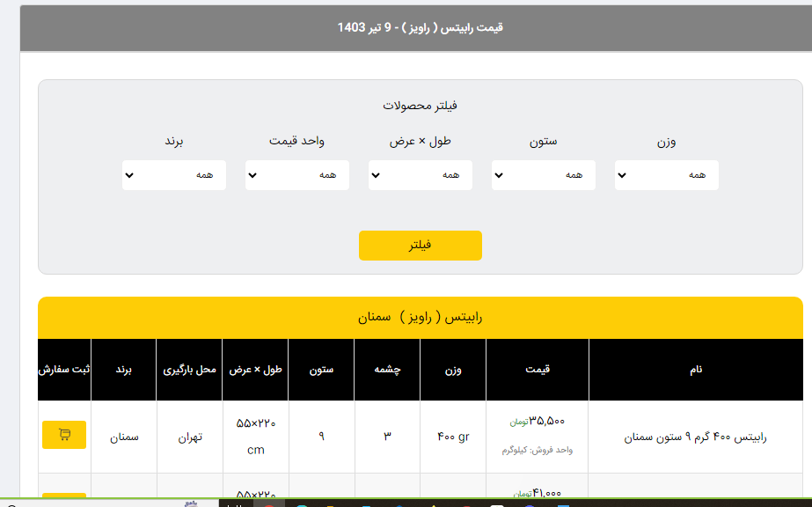Expand the واحد قیمت dropdown
Viewport: 812px width, 507px height.
pyautogui.click(x=296, y=175)
